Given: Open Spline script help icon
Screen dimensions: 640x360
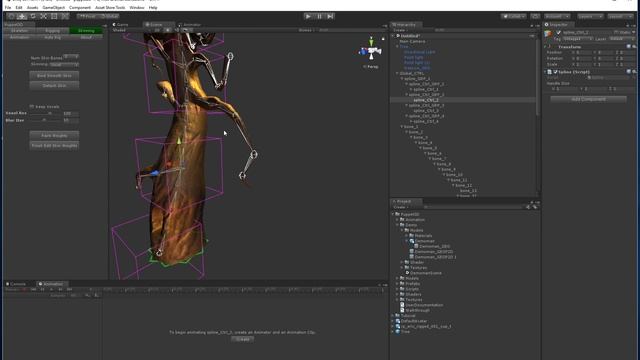Looking at the screenshot, I should (x=629, y=72).
